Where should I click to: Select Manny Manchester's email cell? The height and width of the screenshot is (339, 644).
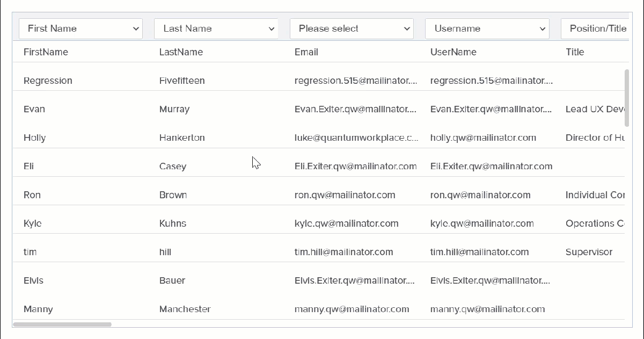click(352, 309)
